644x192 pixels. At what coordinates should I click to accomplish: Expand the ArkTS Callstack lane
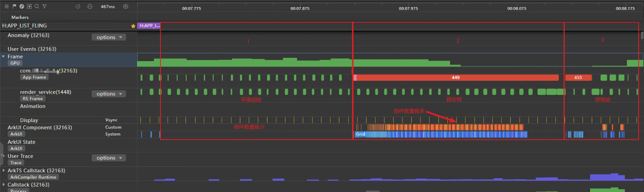coord(4,171)
